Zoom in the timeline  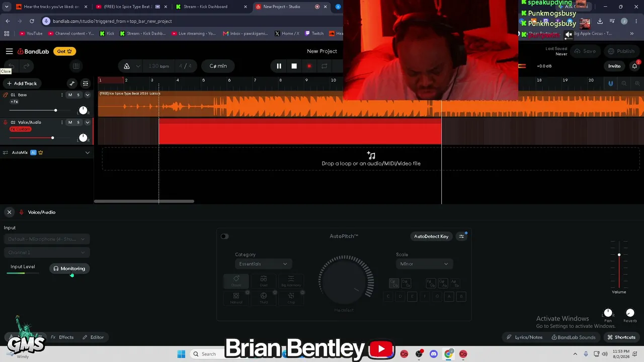(637, 83)
